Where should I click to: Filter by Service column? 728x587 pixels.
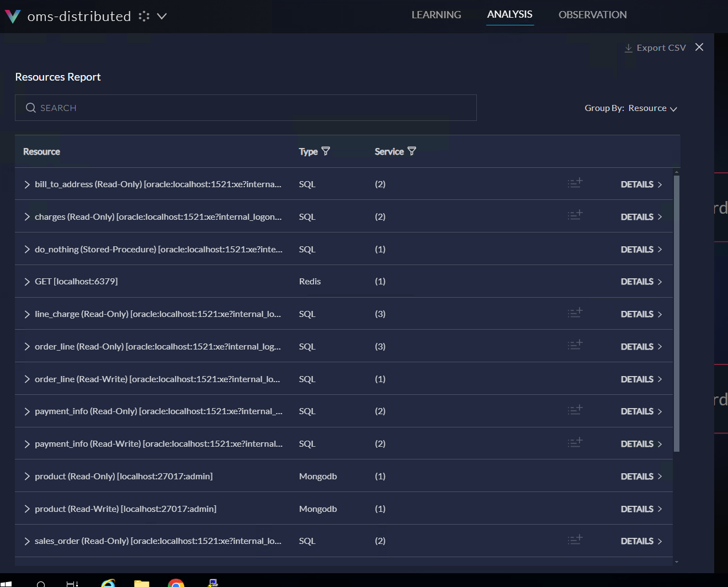point(412,151)
